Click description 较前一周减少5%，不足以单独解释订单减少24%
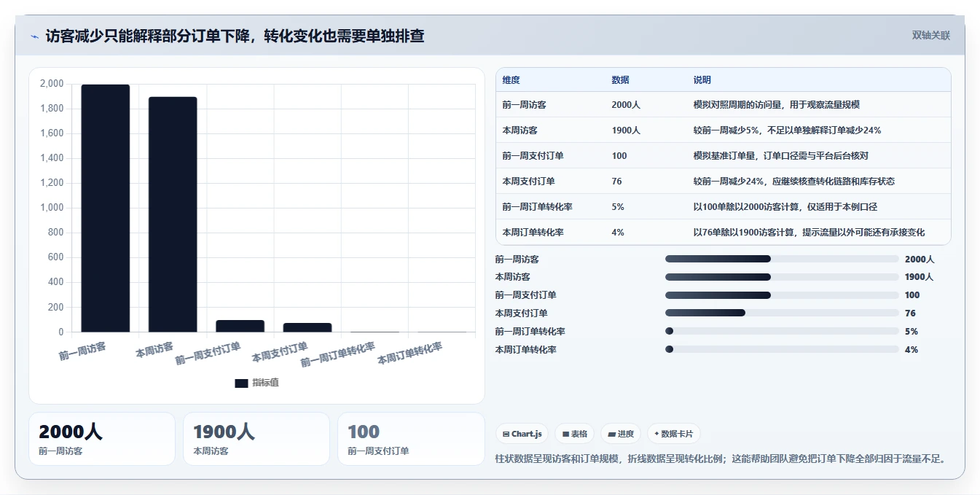 (788, 130)
